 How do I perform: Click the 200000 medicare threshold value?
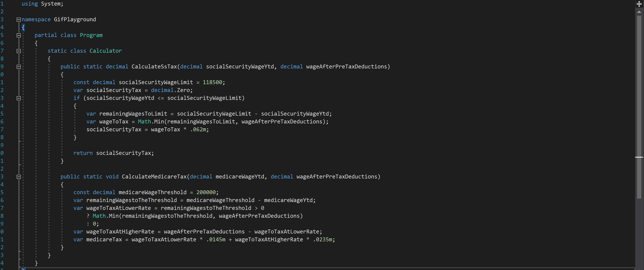[x=206, y=192]
